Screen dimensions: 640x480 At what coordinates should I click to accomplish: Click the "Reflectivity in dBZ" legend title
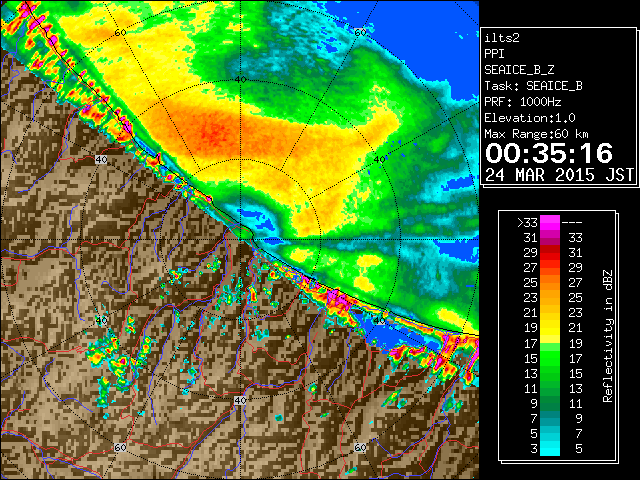[608, 336]
